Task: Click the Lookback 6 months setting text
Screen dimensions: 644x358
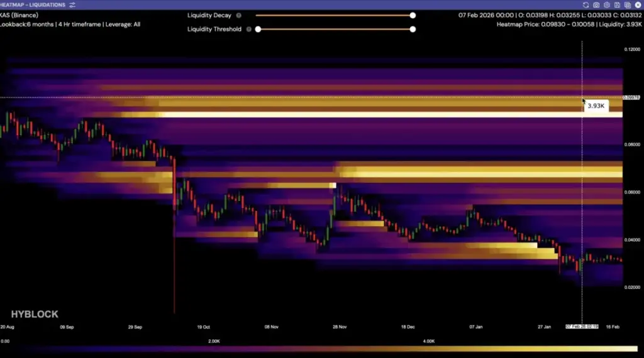Action: [x=26, y=24]
